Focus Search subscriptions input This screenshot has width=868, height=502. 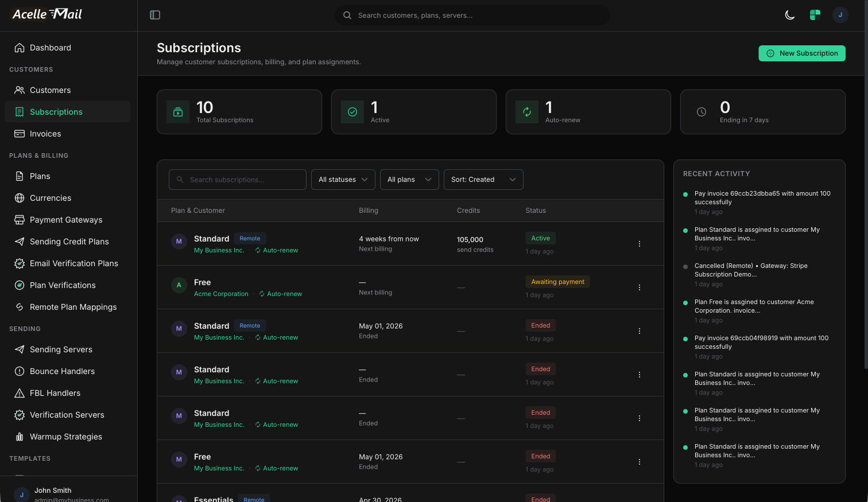238,180
